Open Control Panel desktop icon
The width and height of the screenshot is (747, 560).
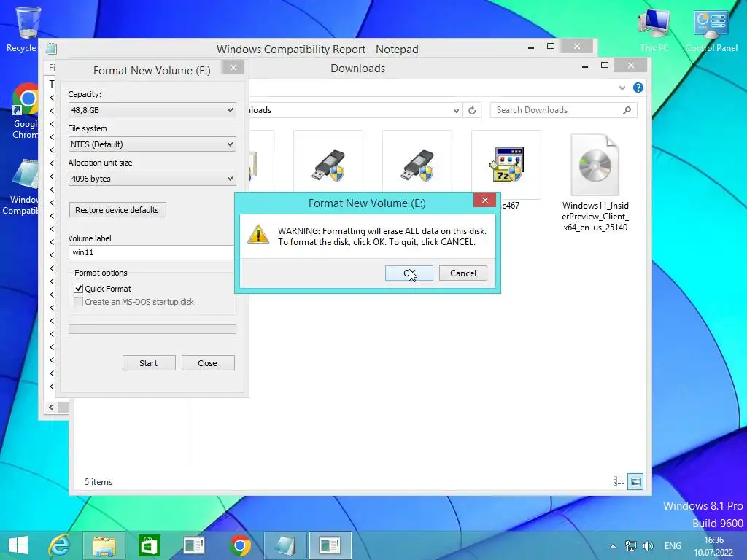(711, 29)
